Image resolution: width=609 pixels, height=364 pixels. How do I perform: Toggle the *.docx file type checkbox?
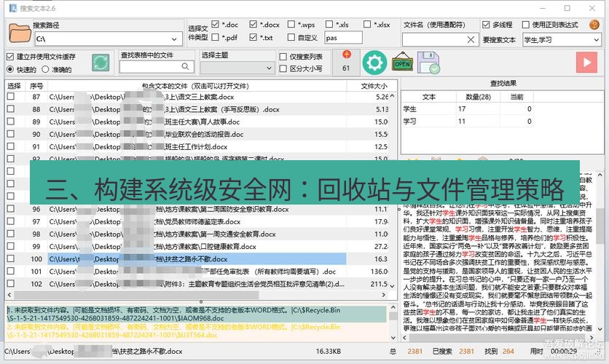254,25
